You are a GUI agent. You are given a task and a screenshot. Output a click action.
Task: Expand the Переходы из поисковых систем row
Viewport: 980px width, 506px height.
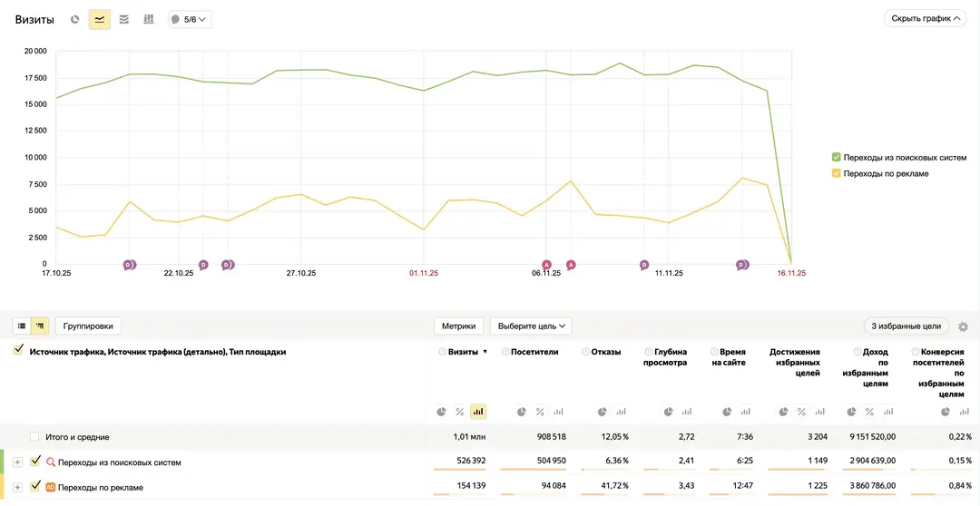[x=17, y=462]
